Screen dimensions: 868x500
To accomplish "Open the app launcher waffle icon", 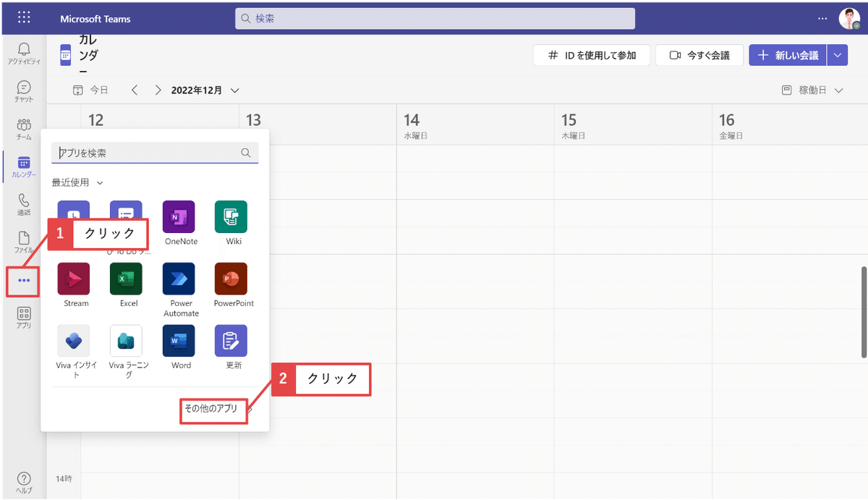I will pos(24,17).
